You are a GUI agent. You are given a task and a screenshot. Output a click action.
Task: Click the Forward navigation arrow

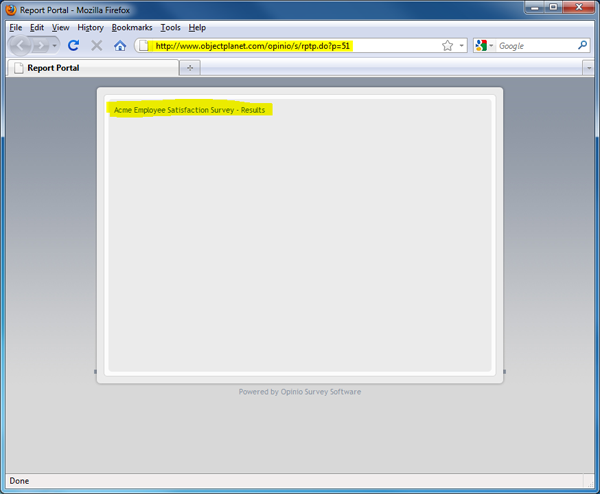(41, 46)
